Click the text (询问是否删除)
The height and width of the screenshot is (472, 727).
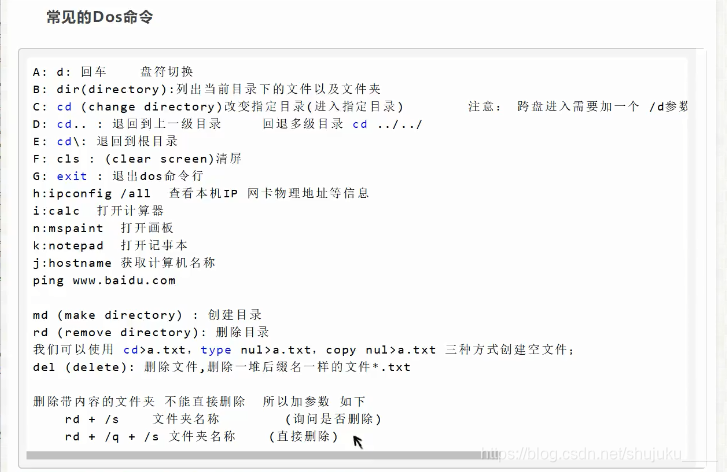pos(333,419)
